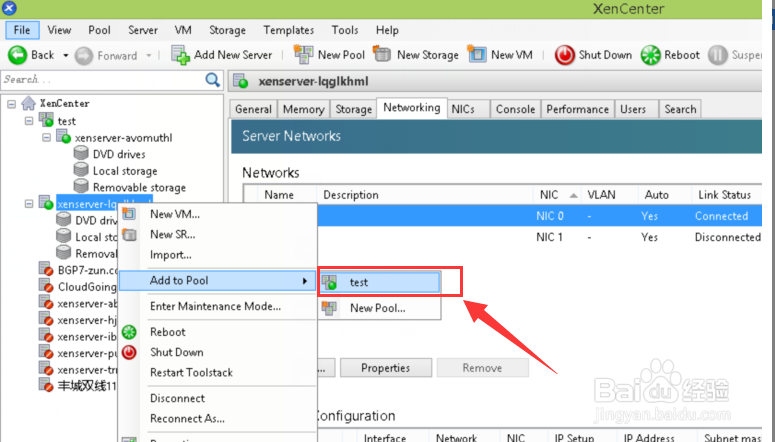Open the Back button history dropdown
Viewport: 775px width, 442px height.
point(65,55)
